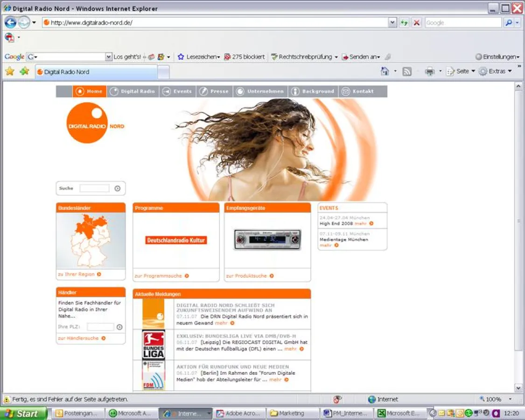Viewport: 525px width, 420px height.
Task: Open the Print icon on the browser toolbar
Action: click(428, 71)
